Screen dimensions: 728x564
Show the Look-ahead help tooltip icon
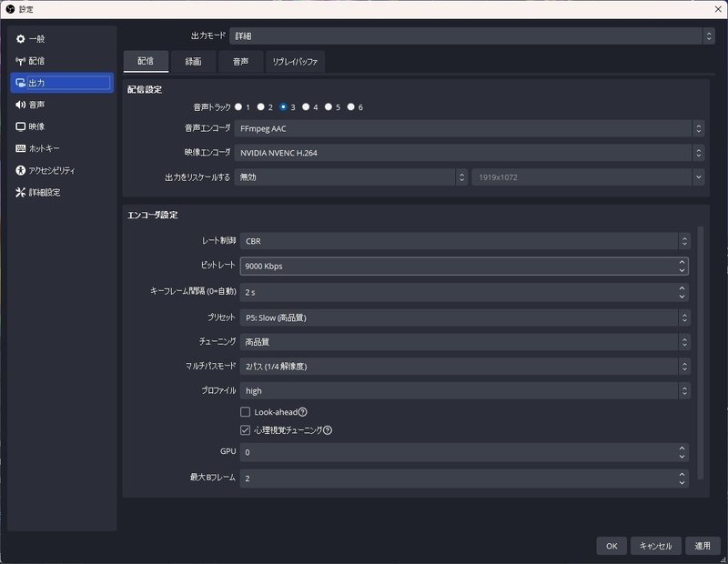(302, 412)
